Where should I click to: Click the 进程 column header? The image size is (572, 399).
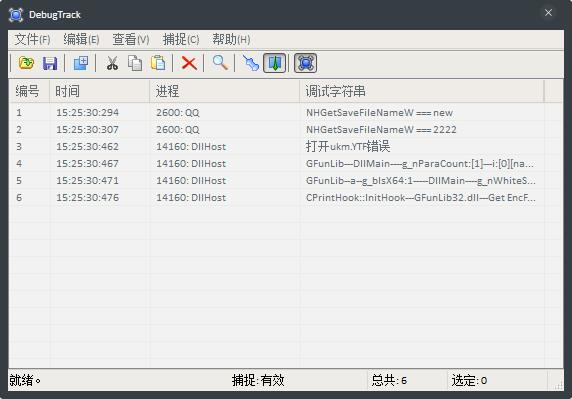[224, 91]
